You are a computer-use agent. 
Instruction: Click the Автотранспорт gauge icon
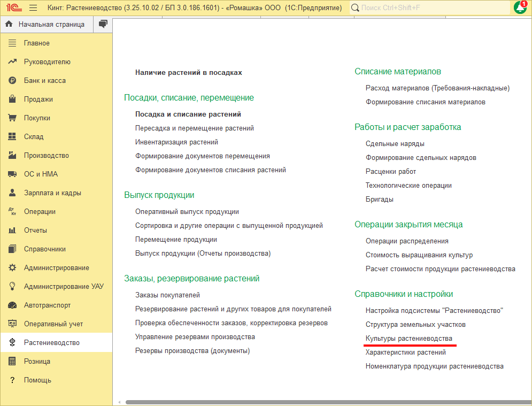tap(13, 305)
